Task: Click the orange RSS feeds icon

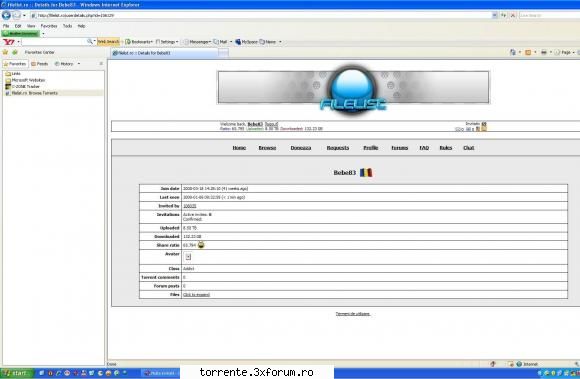Action: pos(528,53)
